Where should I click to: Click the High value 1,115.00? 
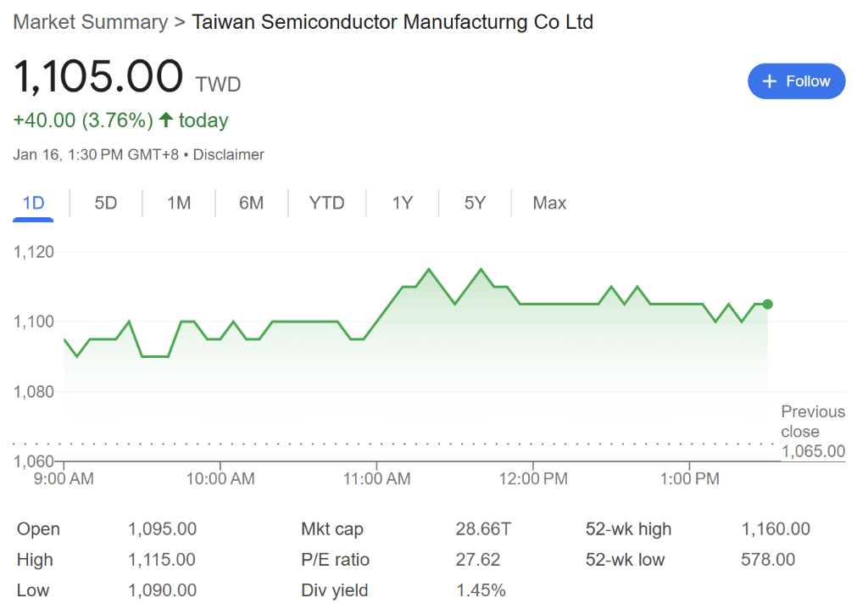162,560
